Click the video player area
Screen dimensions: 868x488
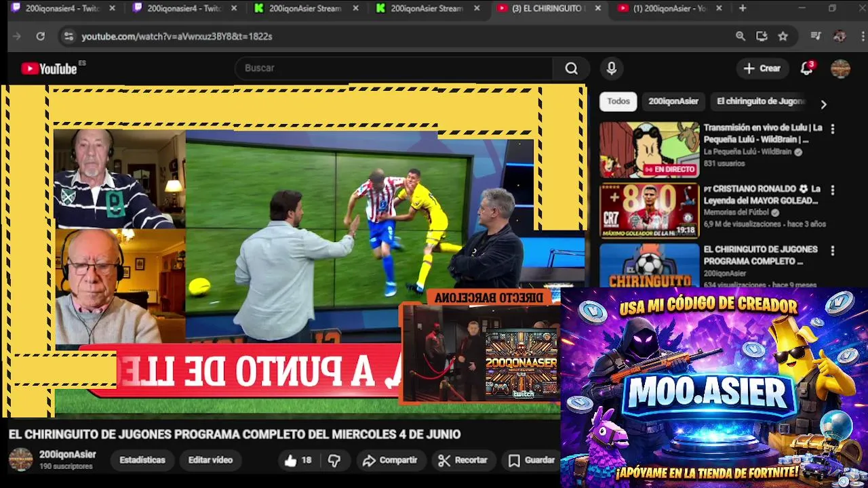coord(293,251)
